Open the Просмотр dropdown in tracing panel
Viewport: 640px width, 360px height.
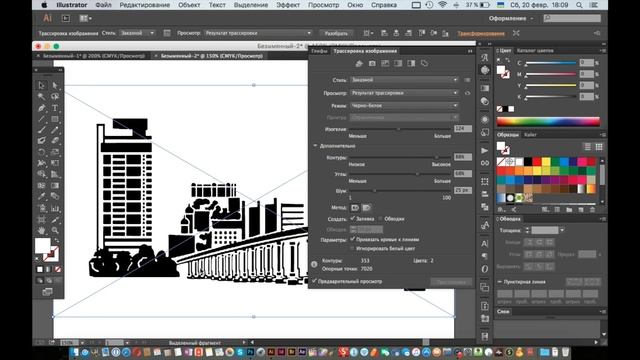tap(404, 93)
